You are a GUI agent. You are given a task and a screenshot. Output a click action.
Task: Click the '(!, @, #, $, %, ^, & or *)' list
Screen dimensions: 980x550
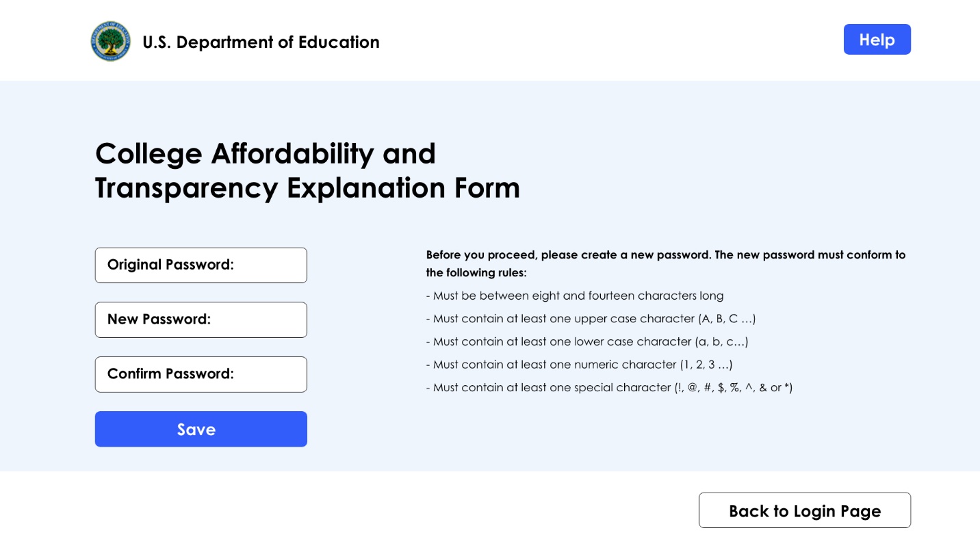[734, 387]
